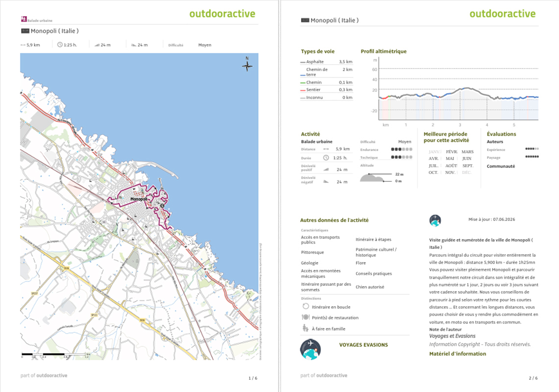The width and height of the screenshot is (559, 392).
Task: Click the Asphalte legend color line
Action: click(x=303, y=62)
